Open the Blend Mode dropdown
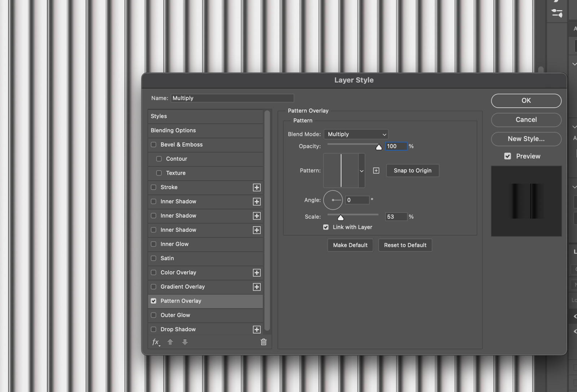577x392 pixels. tap(356, 134)
